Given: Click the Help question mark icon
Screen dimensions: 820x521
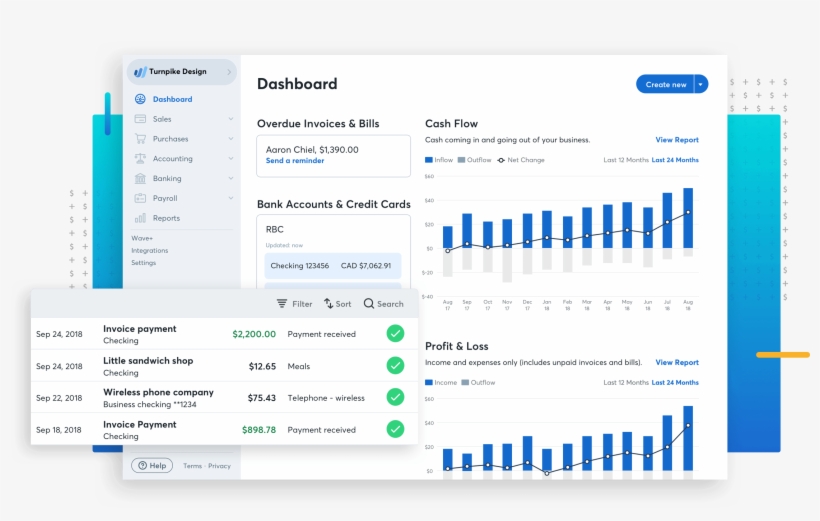Looking at the screenshot, I should [x=142, y=466].
